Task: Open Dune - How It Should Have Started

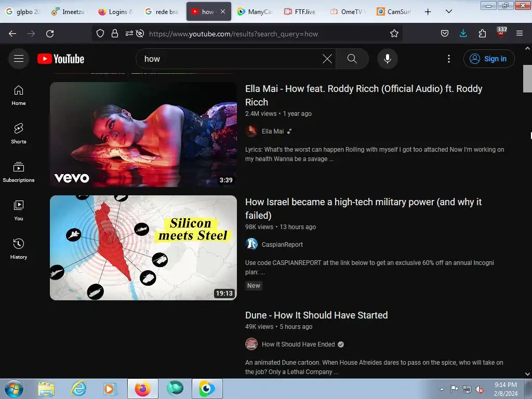Action: coord(316,315)
